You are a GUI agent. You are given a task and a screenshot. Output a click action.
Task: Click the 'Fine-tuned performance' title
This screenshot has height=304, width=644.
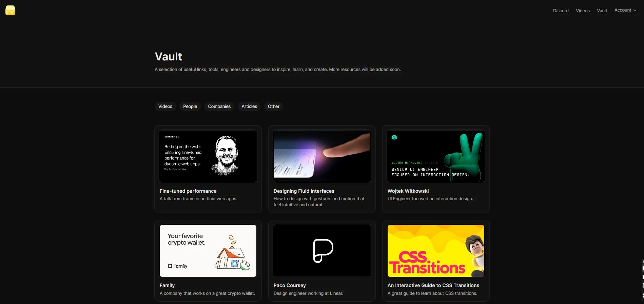(188, 191)
